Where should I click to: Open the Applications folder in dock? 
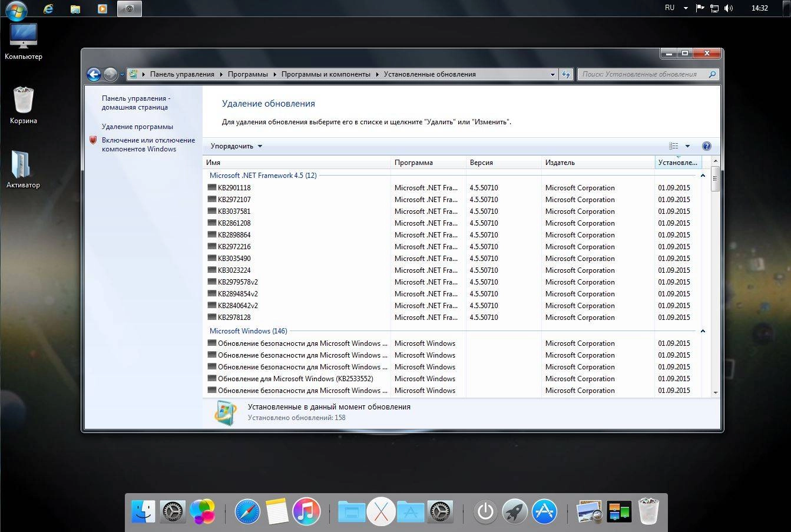click(411, 511)
